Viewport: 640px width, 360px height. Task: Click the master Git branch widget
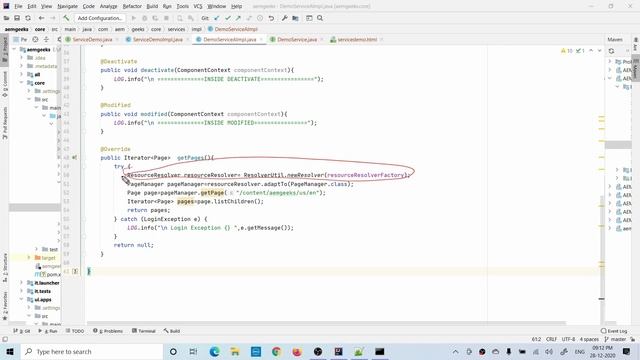tap(615, 339)
